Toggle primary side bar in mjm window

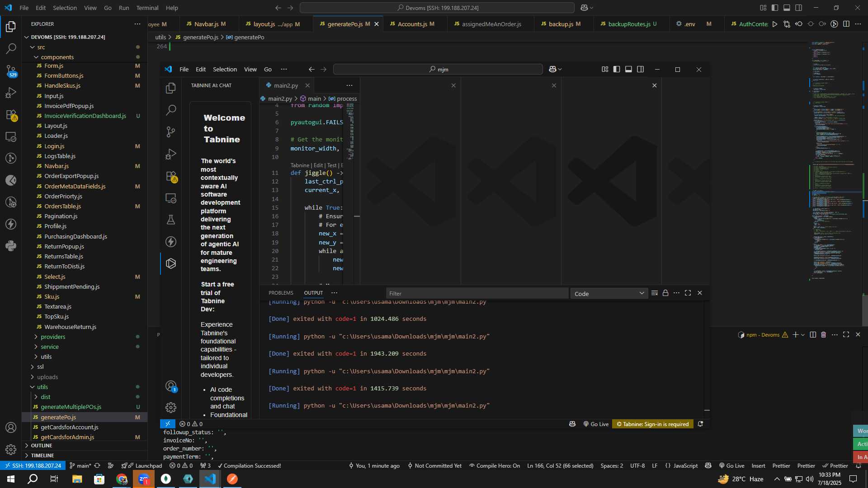pos(617,70)
